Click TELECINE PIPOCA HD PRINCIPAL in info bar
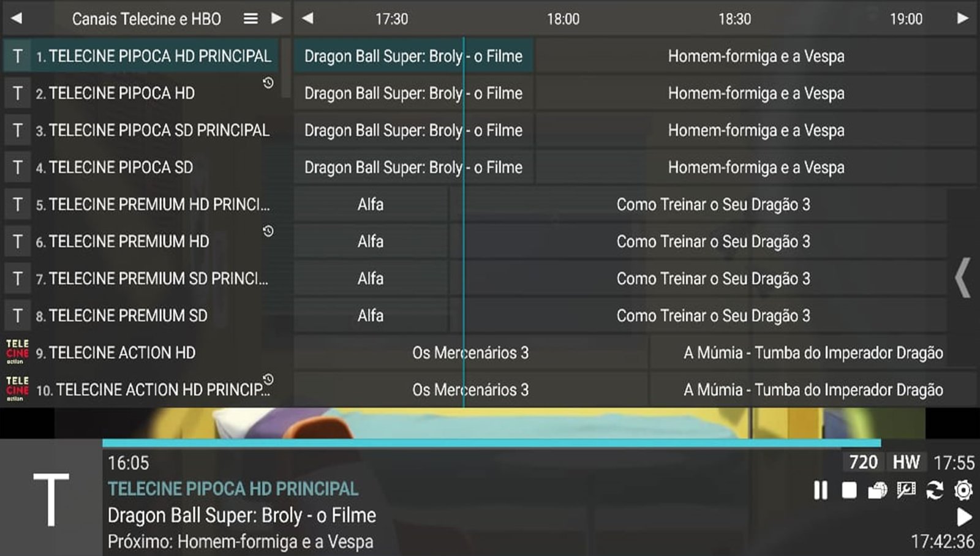The width and height of the screenshot is (980, 556). (x=233, y=489)
